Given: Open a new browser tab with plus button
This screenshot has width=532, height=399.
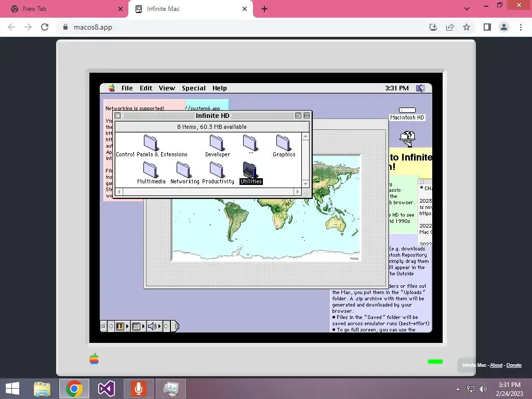Looking at the screenshot, I should [264, 9].
